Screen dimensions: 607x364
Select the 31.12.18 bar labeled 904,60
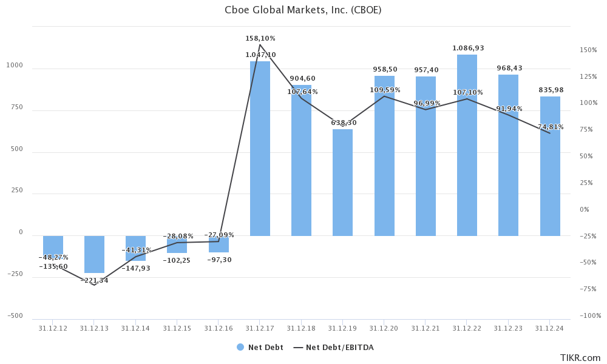(301, 161)
